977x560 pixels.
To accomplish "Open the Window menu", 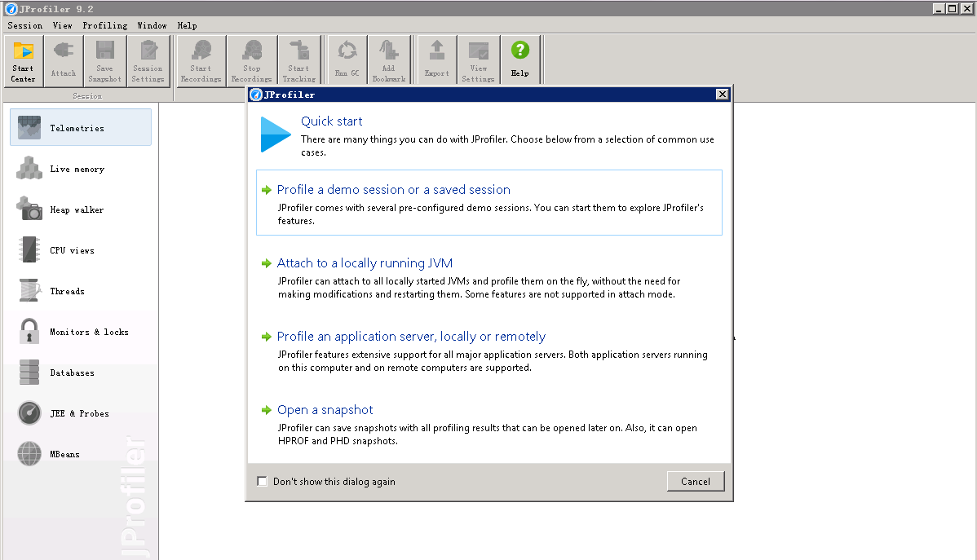I will click(x=152, y=25).
